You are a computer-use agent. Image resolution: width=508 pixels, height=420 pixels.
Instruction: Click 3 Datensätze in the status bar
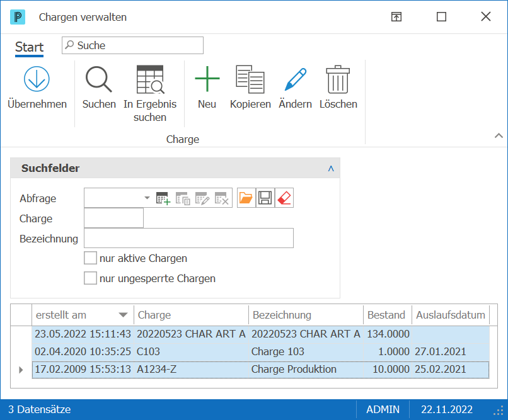tap(40, 410)
